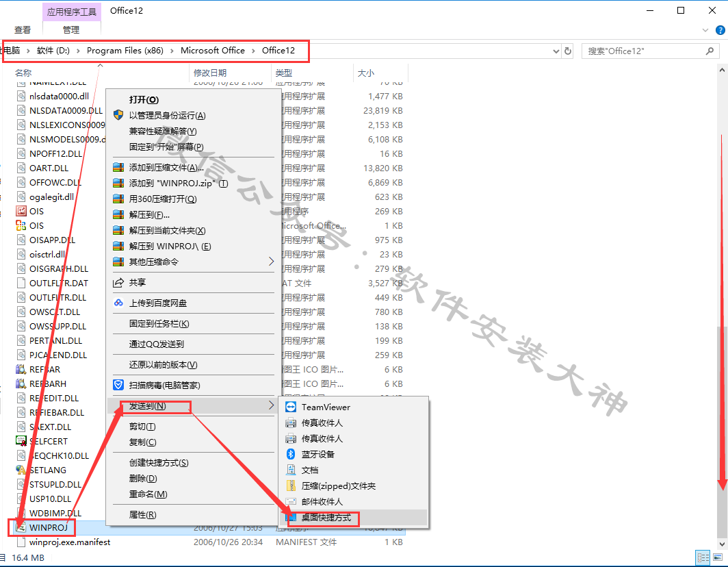The height and width of the screenshot is (567, 728).
Task: Click the help question mark icon
Action: pos(720,30)
